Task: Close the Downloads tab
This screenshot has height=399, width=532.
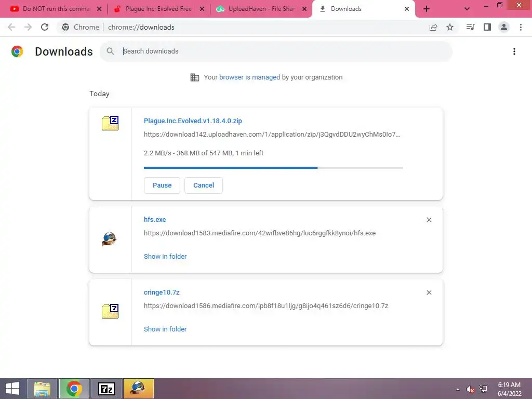Action: point(406,9)
